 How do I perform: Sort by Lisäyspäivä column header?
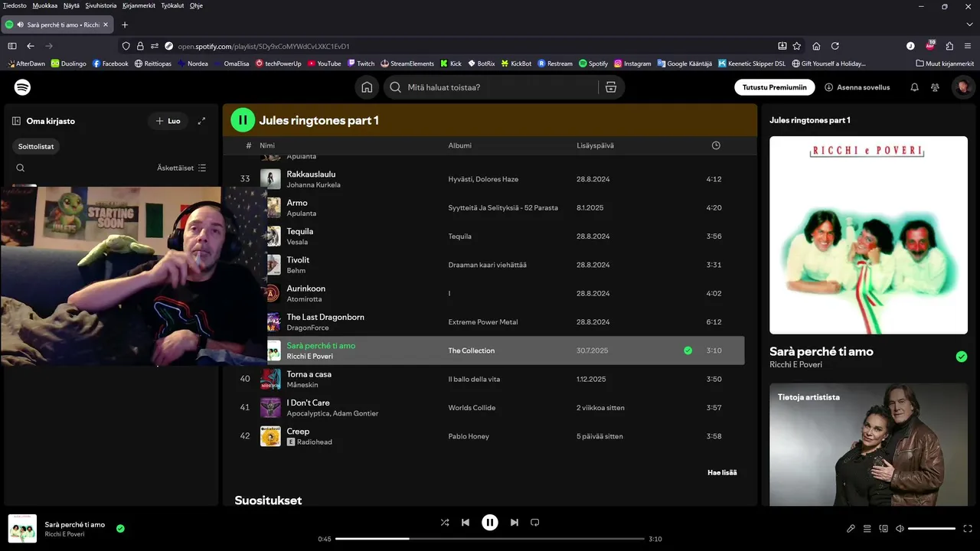(595, 145)
